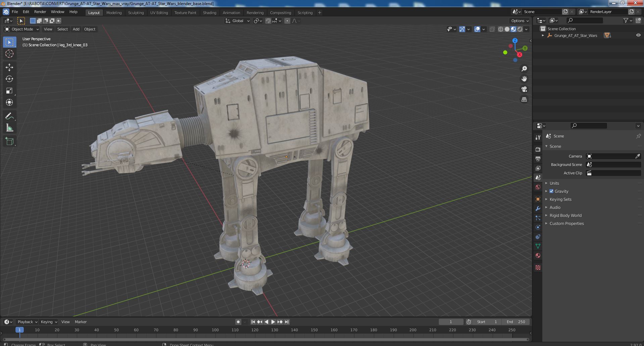644x346 pixels.
Task: Toggle the camera view icon
Action: (x=524, y=89)
